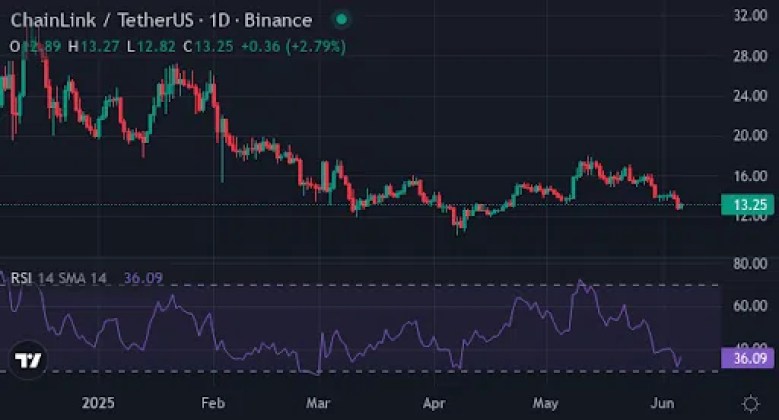The width and height of the screenshot is (779, 420).
Task: Click the RSI 14 SMA 14 indicator label
Action: coord(58,278)
